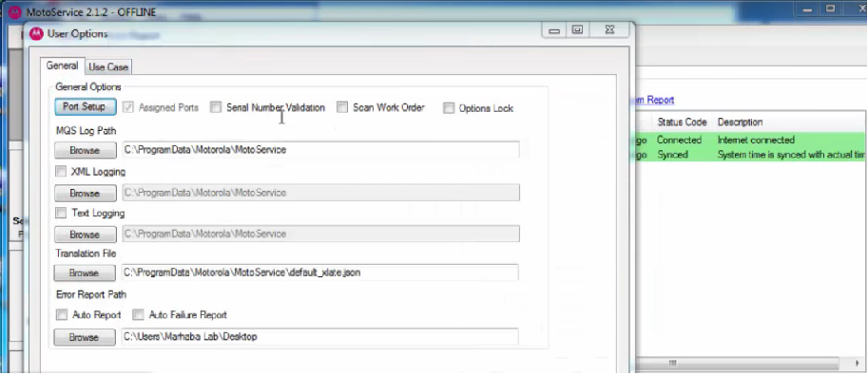Minimize the MotoService main window
The width and height of the screenshot is (868, 376).
tap(808, 9)
